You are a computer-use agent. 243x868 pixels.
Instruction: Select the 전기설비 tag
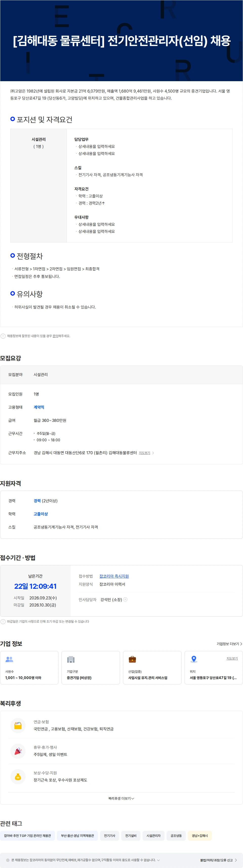click(131, 836)
